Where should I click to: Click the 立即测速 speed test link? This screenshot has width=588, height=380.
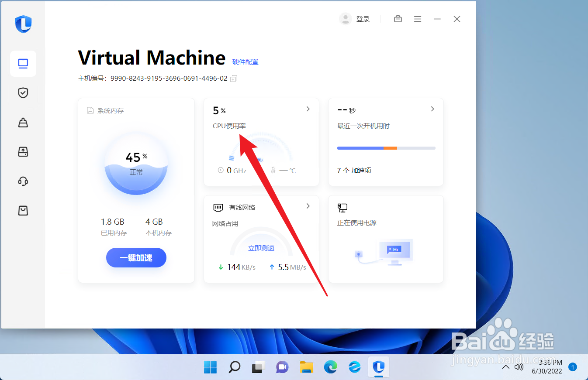point(261,248)
